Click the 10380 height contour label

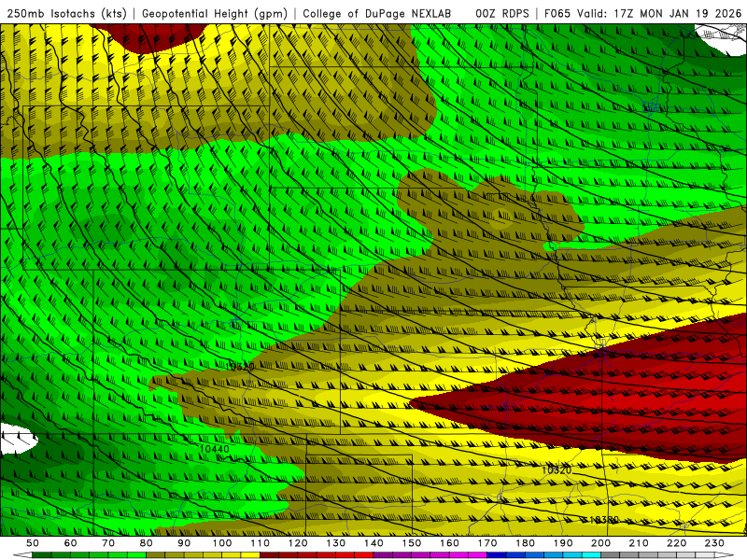tap(603, 520)
